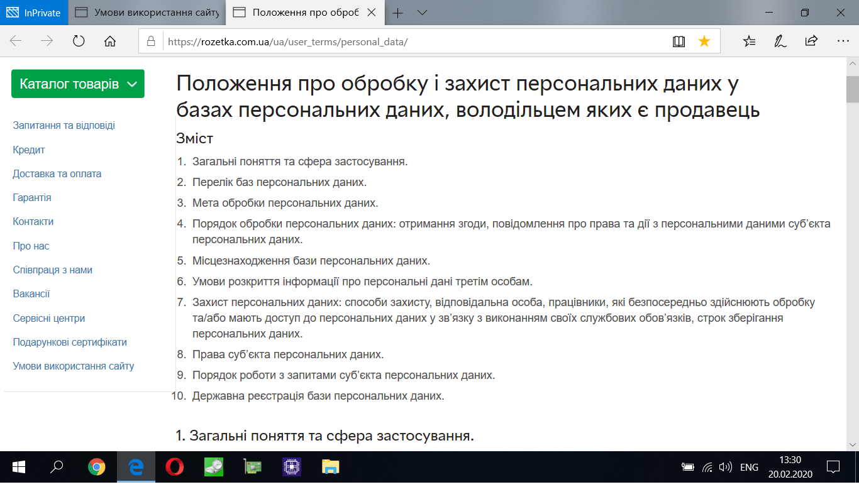
Task: Click the InPrivate indicator
Action: point(33,13)
